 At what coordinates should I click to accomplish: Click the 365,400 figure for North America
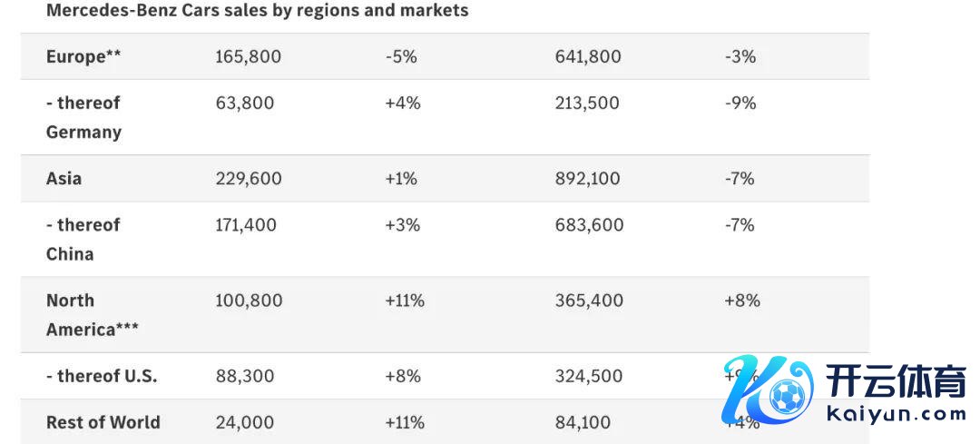589,300
